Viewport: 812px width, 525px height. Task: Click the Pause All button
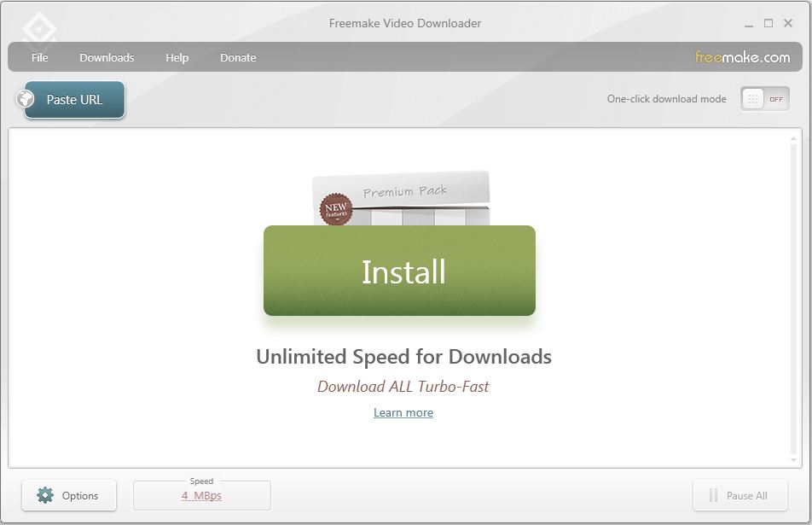pos(740,495)
